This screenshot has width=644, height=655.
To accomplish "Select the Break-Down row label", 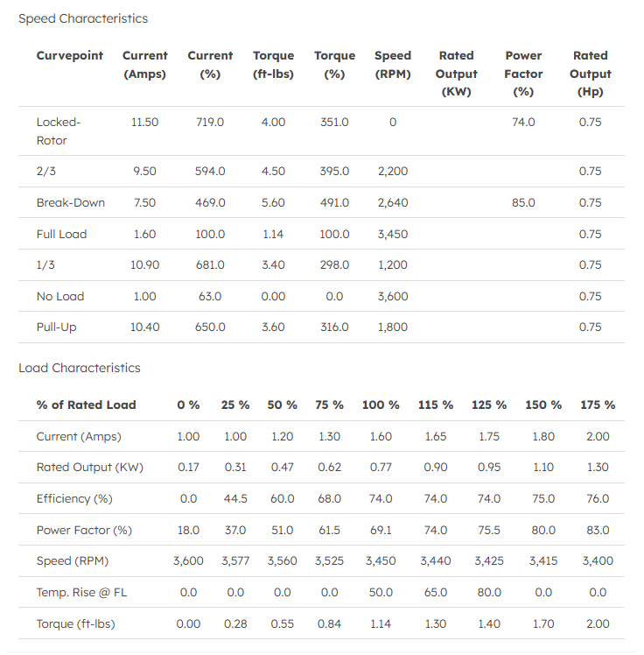I will (71, 202).
